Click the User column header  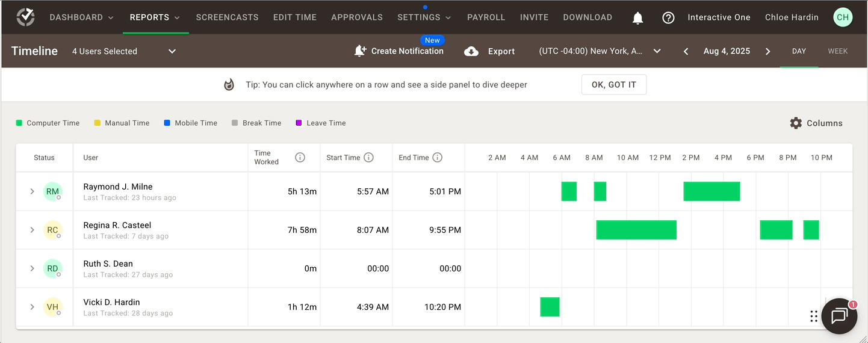click(91, 158)
